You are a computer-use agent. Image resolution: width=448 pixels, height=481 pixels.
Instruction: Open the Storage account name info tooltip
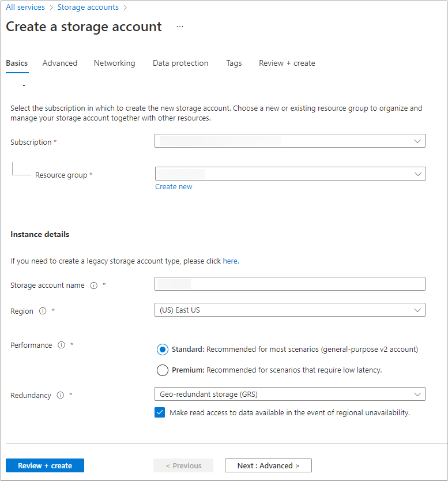point(93,285)
